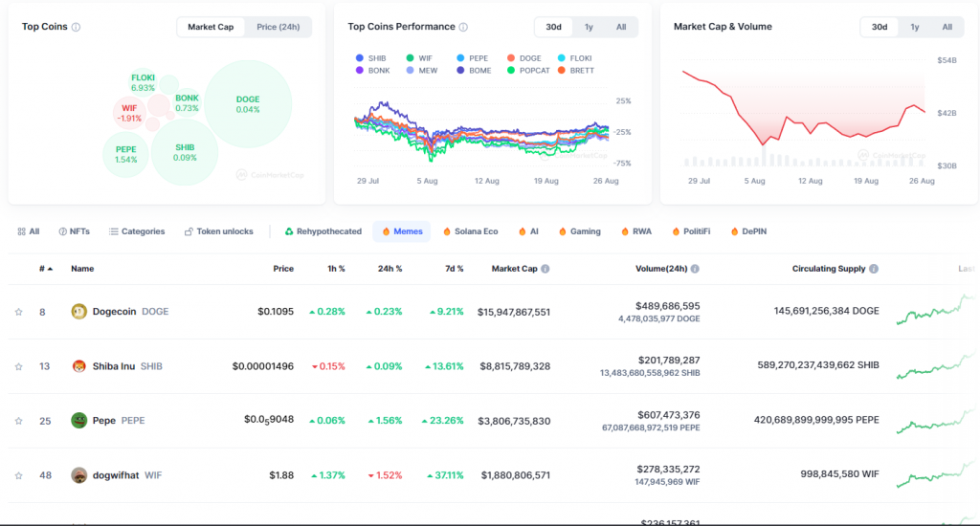Click the Pepe frog coin logo

pyautogui.click(x=78, y=421)
